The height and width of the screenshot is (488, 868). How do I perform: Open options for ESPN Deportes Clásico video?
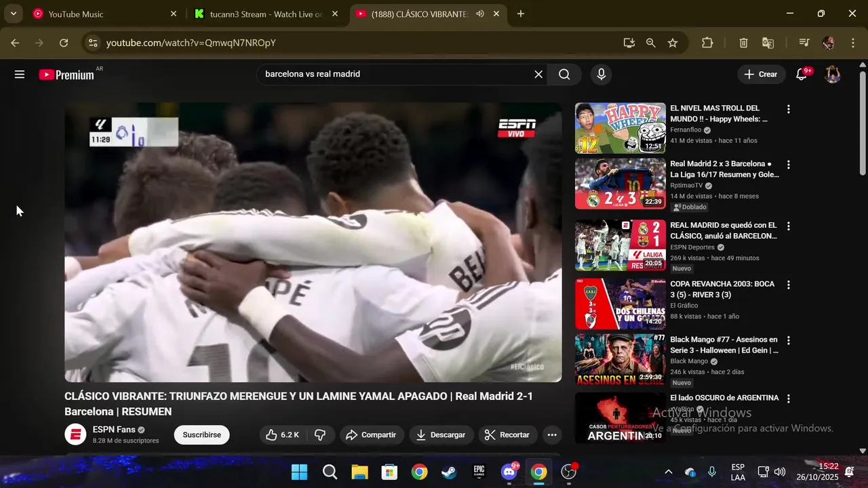pyautogui.click(x=788, y=226)
